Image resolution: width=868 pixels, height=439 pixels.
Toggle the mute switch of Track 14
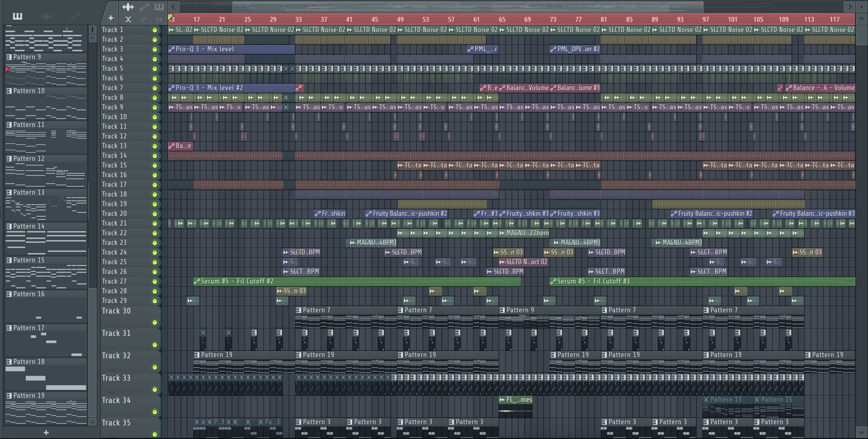tap(155, 156)
